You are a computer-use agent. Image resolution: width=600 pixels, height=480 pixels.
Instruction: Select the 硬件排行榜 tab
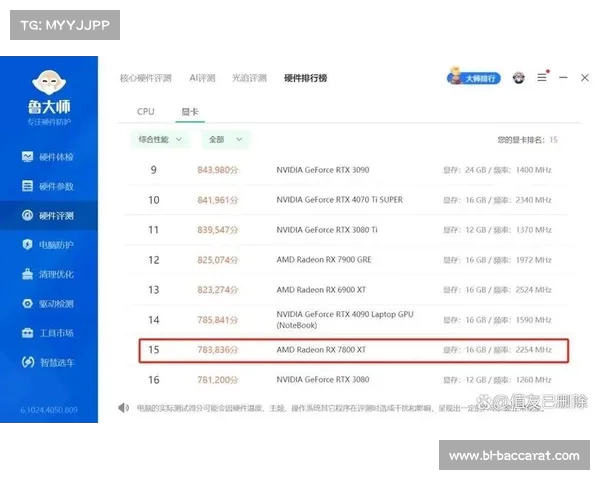pyautogui.click(x=305, y=78)
